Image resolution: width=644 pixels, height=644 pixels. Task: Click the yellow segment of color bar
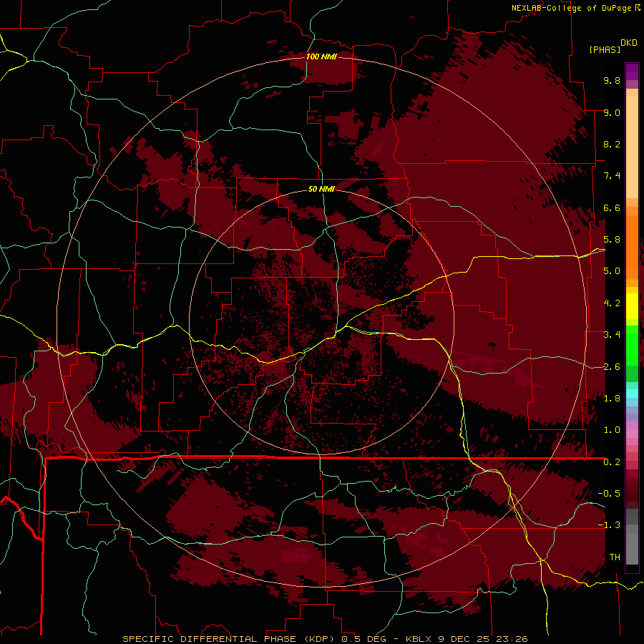click(x=632, y=306)
